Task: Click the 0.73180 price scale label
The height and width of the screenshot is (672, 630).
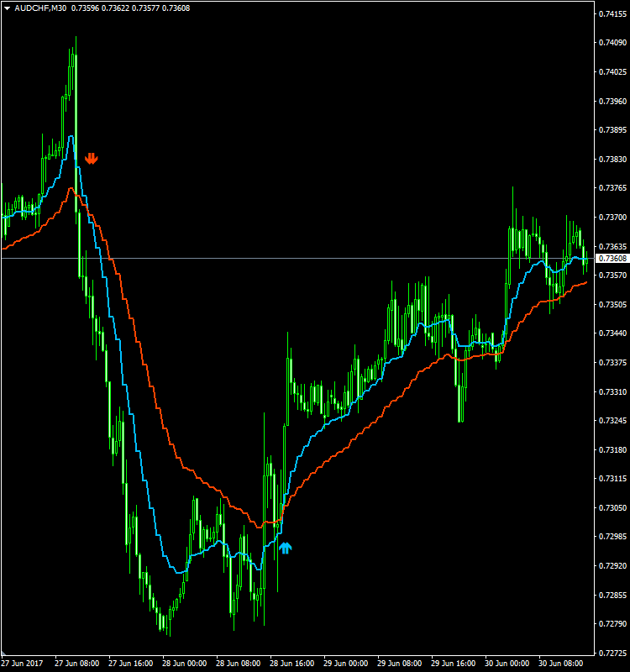Action: point(612,449)
